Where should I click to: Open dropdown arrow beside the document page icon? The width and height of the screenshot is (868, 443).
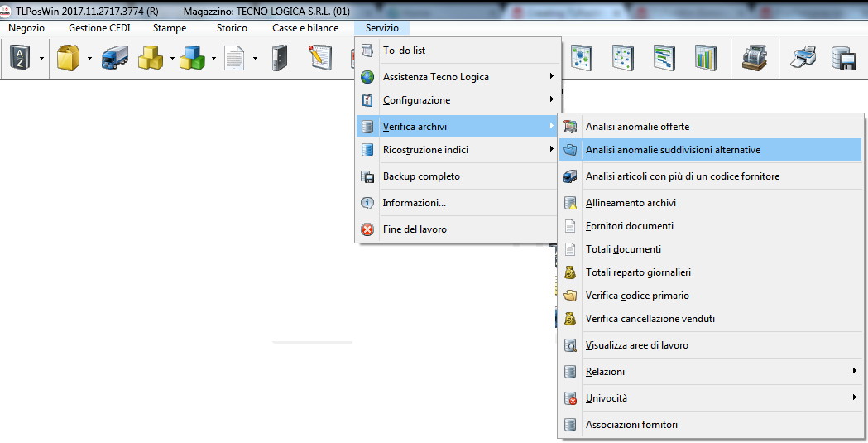click(255, 59)
